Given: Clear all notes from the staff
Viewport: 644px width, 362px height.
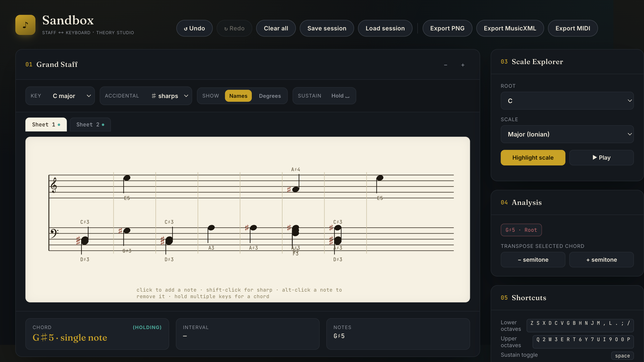Looking at the screenshot, I should [x=276, y=28].
